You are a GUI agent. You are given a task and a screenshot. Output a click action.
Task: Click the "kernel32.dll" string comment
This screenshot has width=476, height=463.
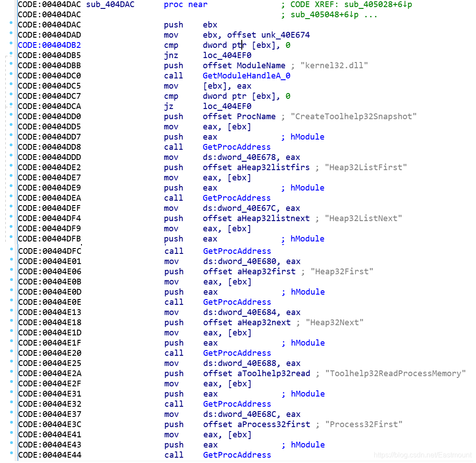[x=334, y=66]
